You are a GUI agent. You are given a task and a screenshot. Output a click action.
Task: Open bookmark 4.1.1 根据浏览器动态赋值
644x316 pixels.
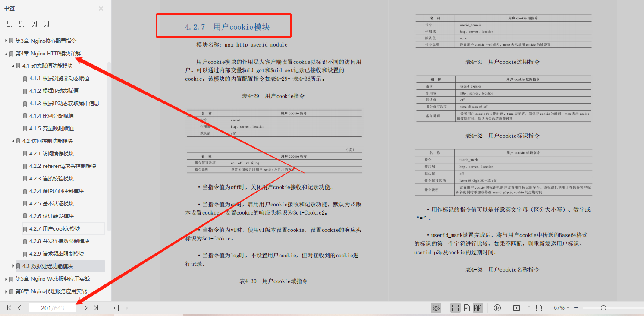coord(59,78)
